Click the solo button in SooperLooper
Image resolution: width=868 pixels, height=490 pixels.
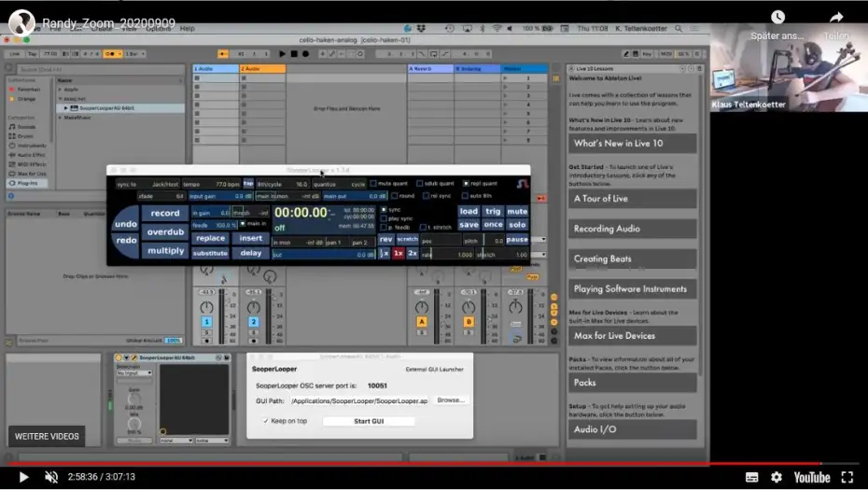click(x=517, y=224)
